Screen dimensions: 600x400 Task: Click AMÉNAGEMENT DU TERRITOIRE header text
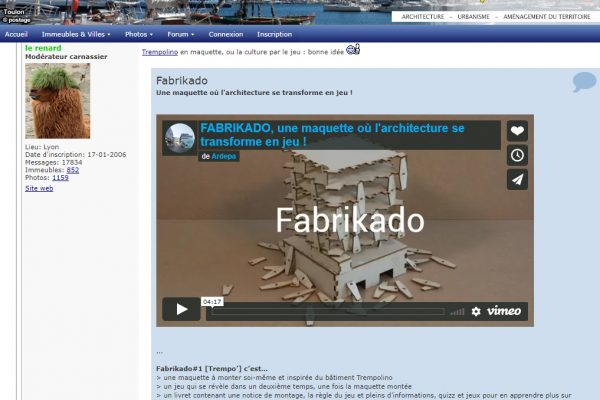[546, 17]
